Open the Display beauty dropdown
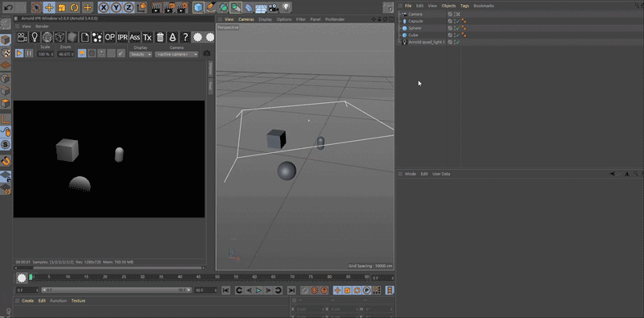644x318 pixels. coord(140,54)
